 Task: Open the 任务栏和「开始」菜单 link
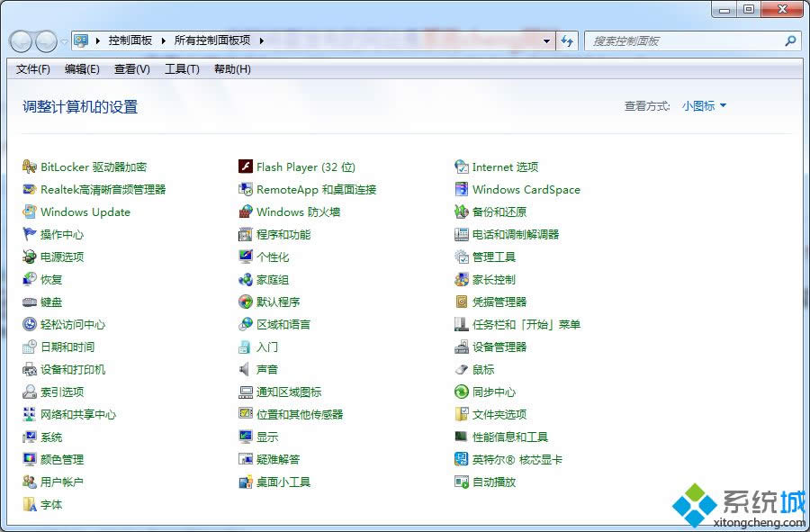(x=526, y=324)
